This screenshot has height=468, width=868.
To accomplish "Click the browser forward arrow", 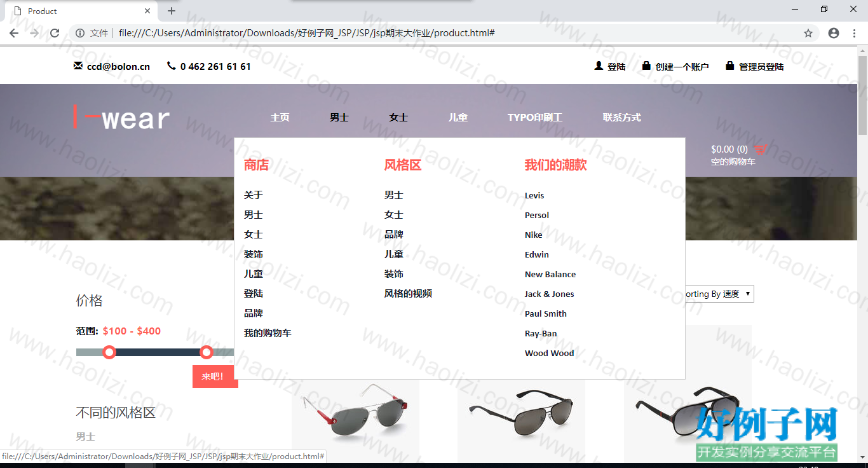I will click(x=34, y=33).
